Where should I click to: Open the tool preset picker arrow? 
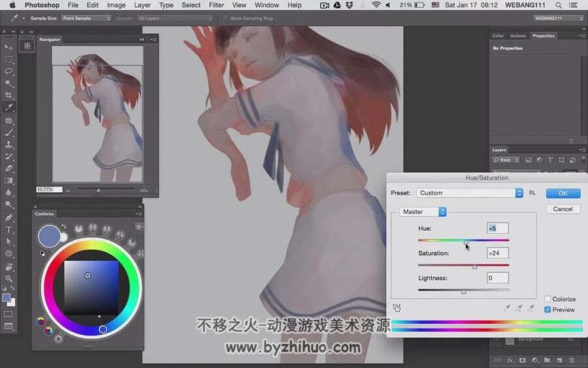[x=24, y=18]
